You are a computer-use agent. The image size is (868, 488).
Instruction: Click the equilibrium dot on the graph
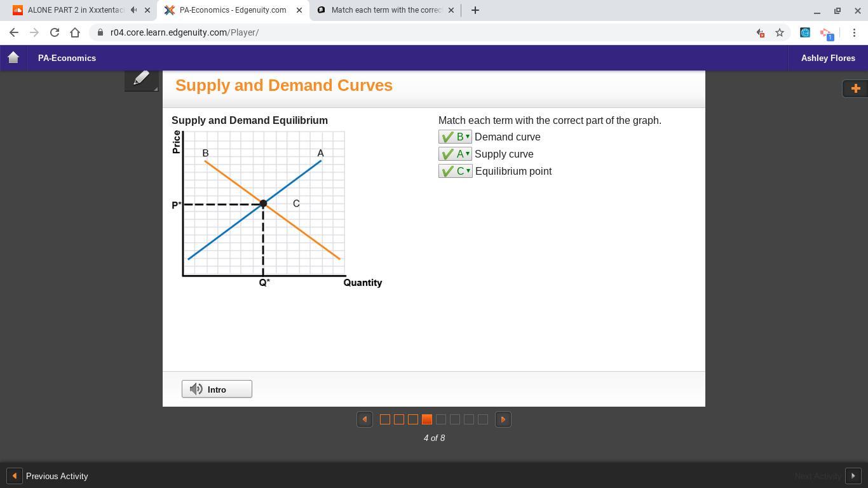point(263,203)
